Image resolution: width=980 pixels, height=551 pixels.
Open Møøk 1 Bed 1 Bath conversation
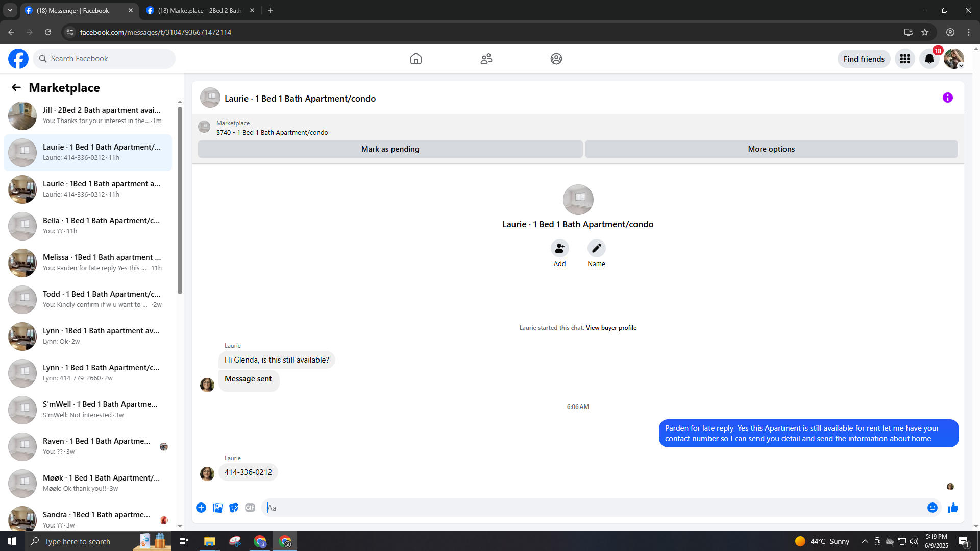click(x=88, y=484)
